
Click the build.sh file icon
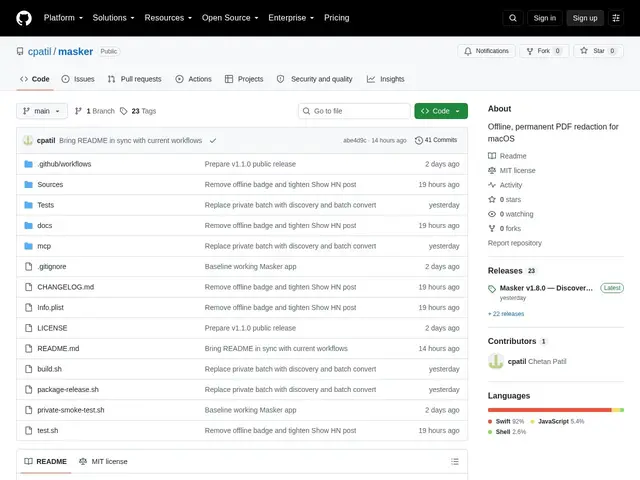pos(28,369)
